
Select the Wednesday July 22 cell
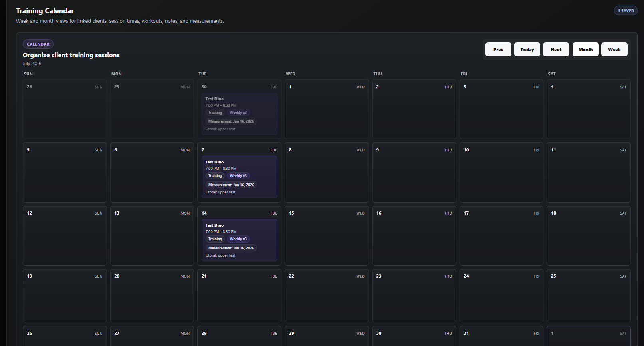(327, 296)
